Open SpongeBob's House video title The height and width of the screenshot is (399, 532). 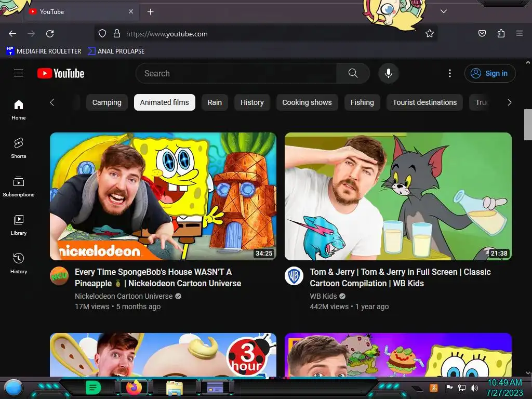[x=158, y=277]
